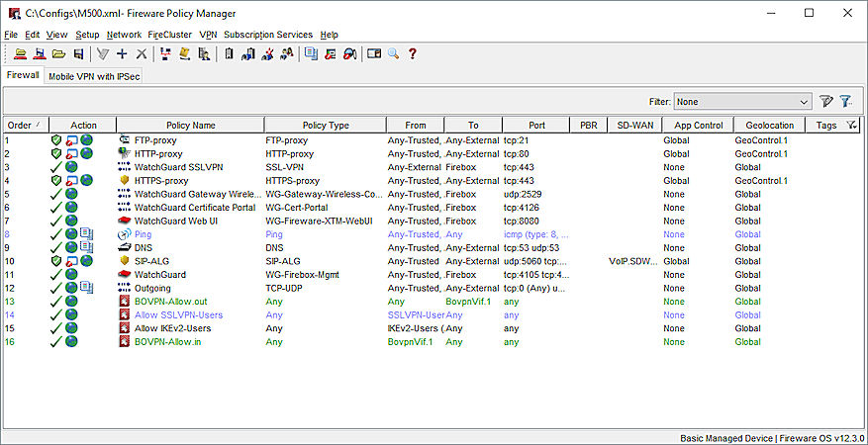Click the Policy Name column header
The height and width of the screenshot is (445, 868).
point(190,126)
